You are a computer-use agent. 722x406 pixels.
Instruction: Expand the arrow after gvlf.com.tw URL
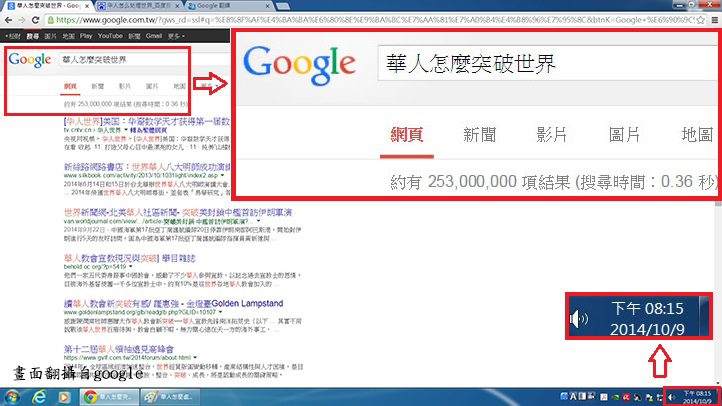(195, 358)
